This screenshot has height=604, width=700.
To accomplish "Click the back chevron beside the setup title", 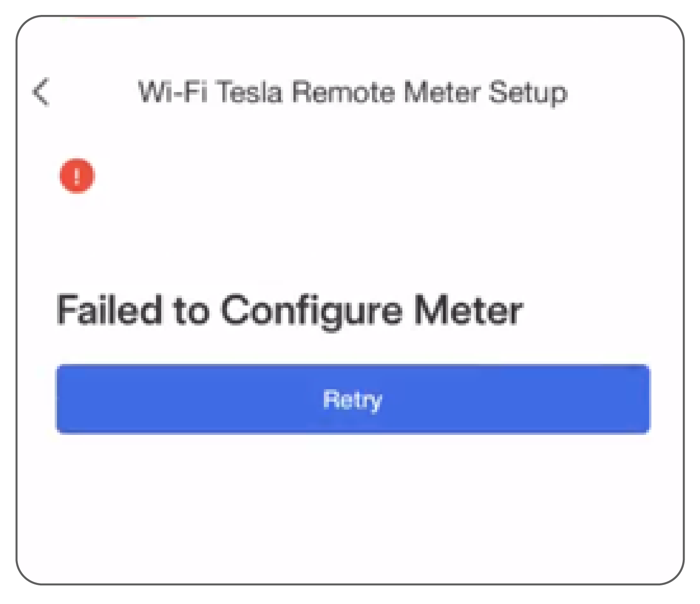I will (x=41, y=92).
